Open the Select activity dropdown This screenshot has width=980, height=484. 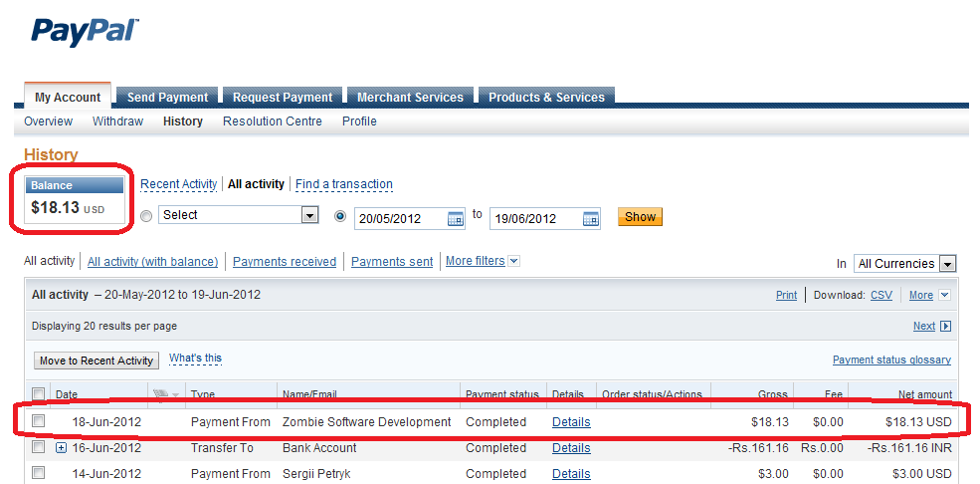click(x=238, y=215)
